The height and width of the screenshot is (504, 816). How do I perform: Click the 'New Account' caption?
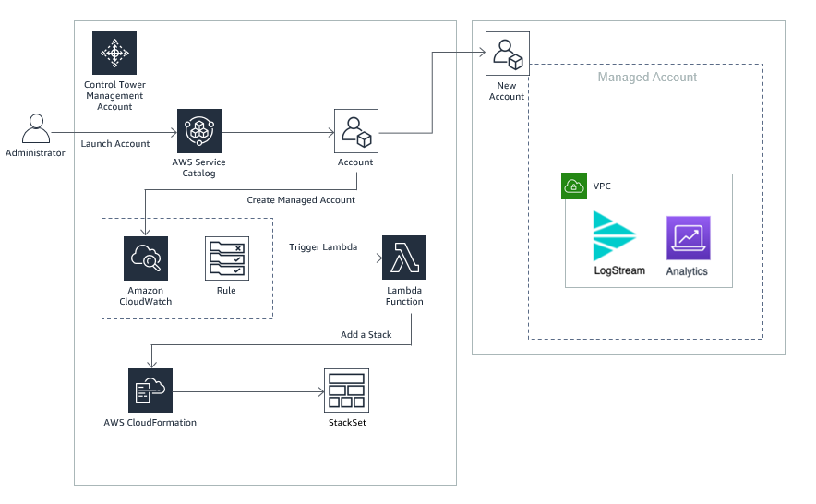pos(507,91)
